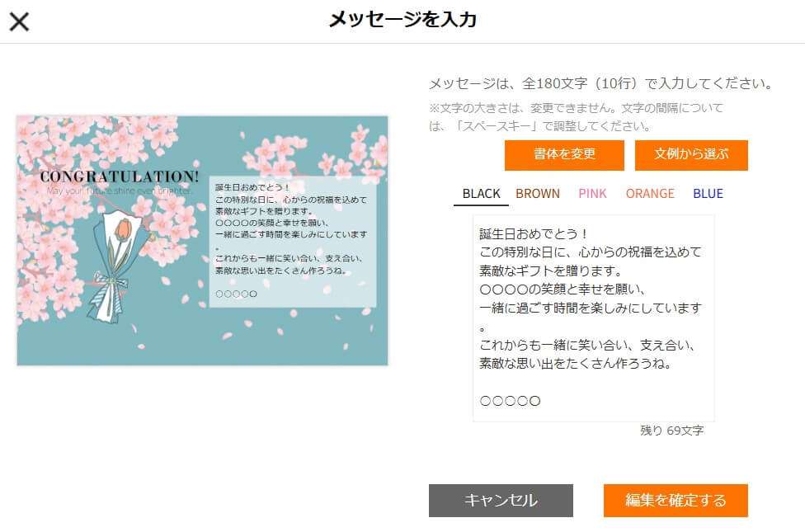Click inside the message text area
The height and width of the screenshot is (532, 805).
tap(594, 318)
